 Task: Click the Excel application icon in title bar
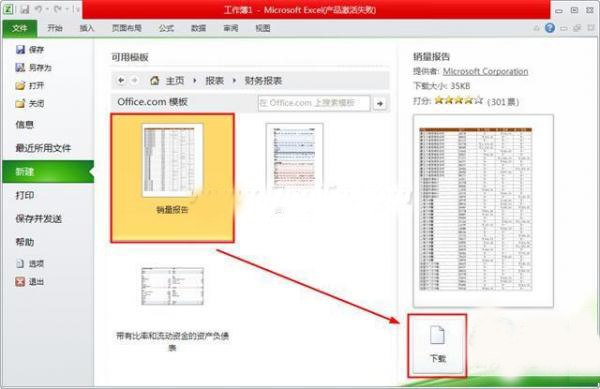(8, 9)
